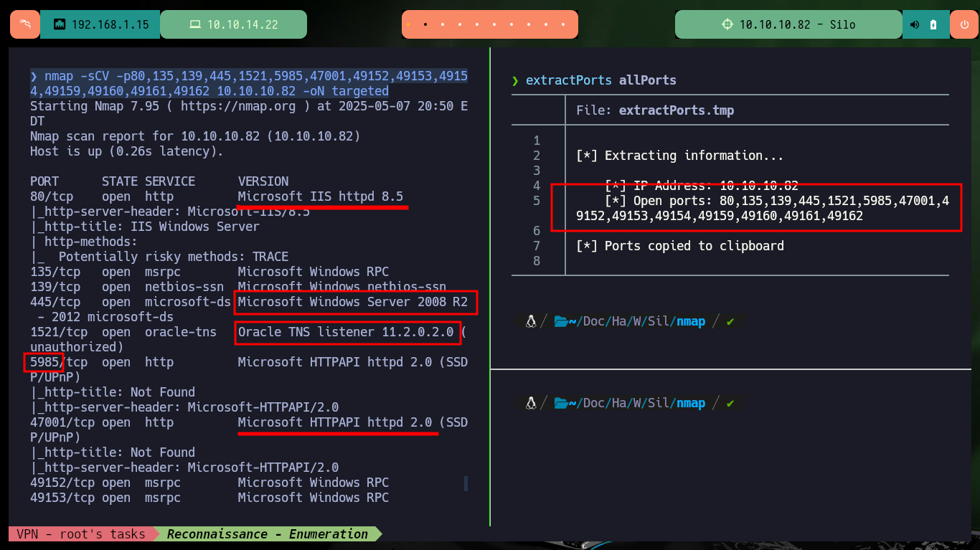Click penguin icon in extractPorts pane prompt

[531, 321]
